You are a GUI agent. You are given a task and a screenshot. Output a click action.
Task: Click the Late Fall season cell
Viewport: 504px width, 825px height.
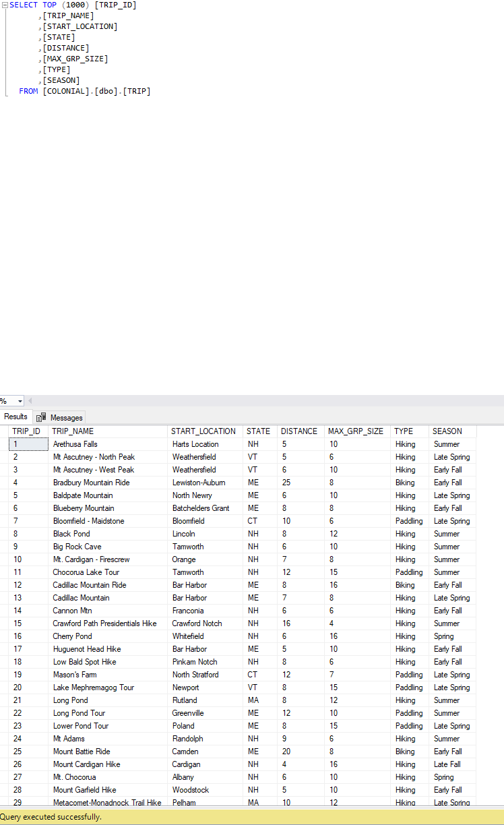453,764
